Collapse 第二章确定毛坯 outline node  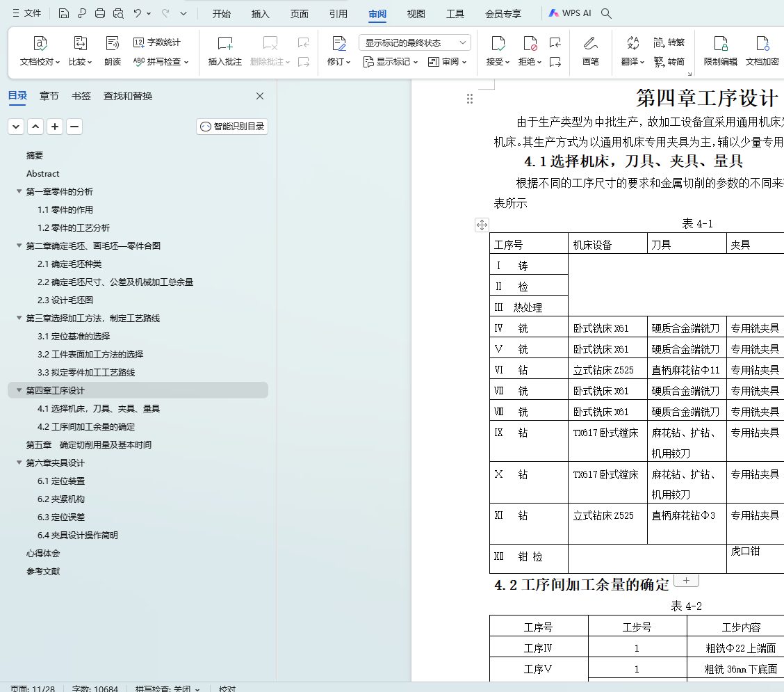tap(19, 246)
